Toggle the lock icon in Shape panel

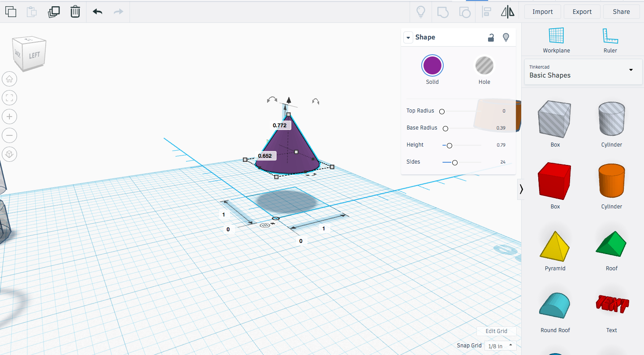coord(491,38)
